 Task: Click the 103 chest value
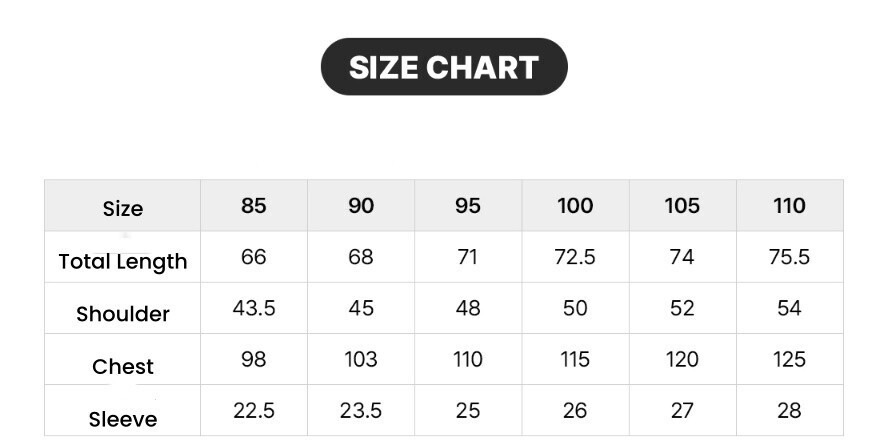pos(361,359)
